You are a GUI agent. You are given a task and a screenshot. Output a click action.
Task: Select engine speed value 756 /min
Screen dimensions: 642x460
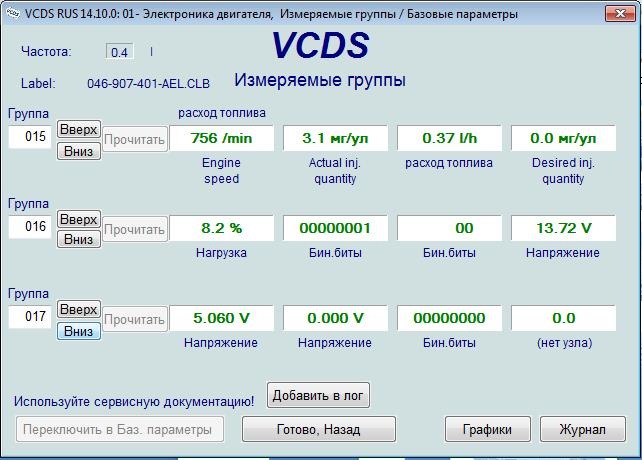pos(222,138)
